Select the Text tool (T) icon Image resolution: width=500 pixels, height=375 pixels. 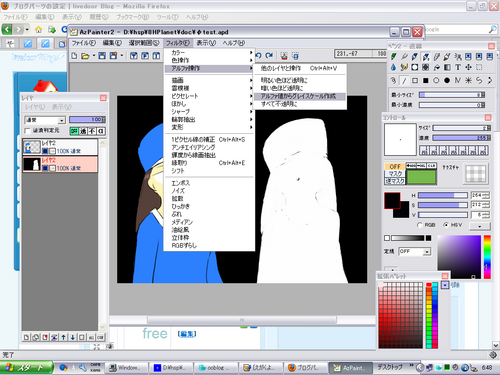[x=458, y=68]
